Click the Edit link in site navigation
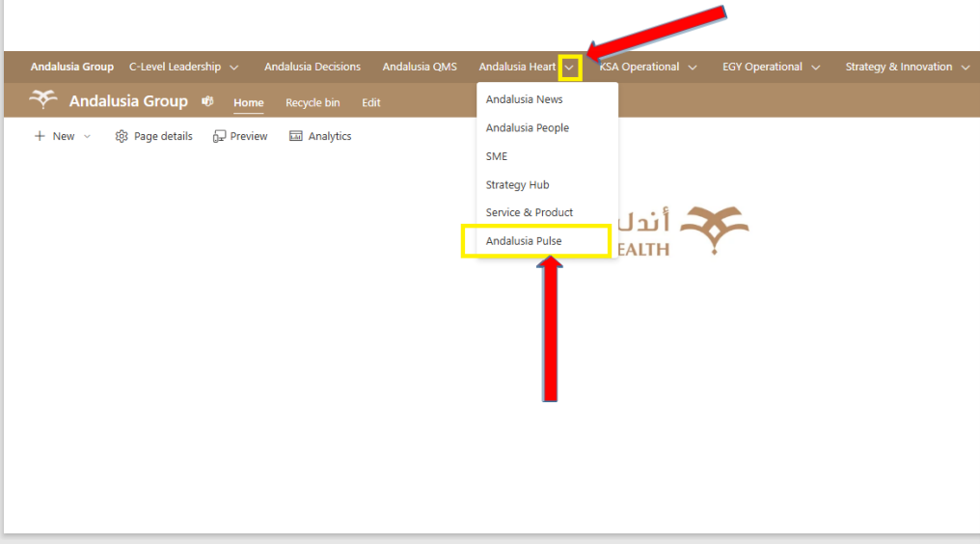 pyautogui.click(x=371, y=103)
